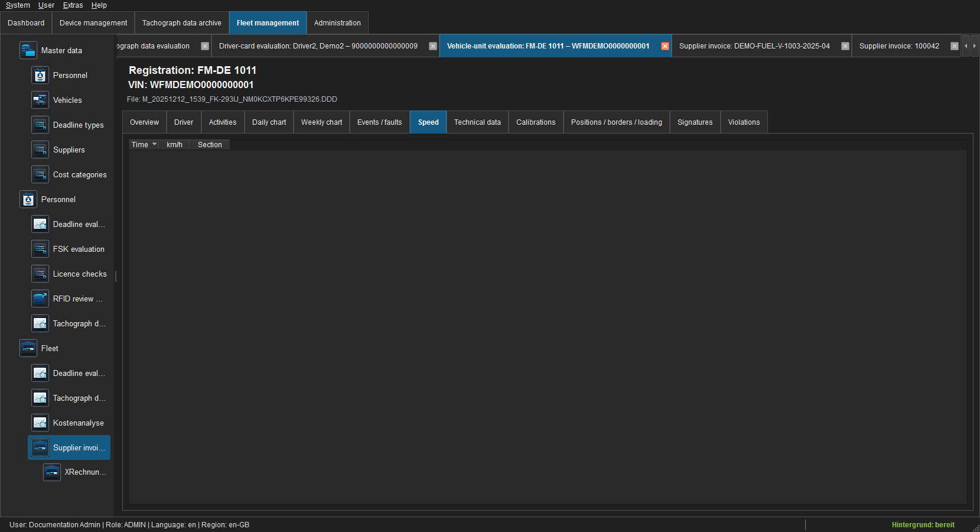Viewport: 980px width, 532px height.
Task: Close the Supplier invoice 100042 tab
Action: [x=955, y=46]
